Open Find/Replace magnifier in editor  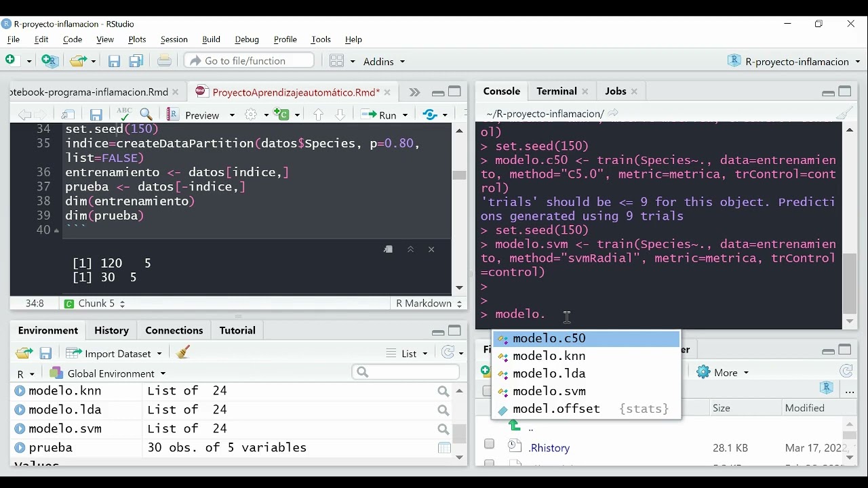pos(146,115)
